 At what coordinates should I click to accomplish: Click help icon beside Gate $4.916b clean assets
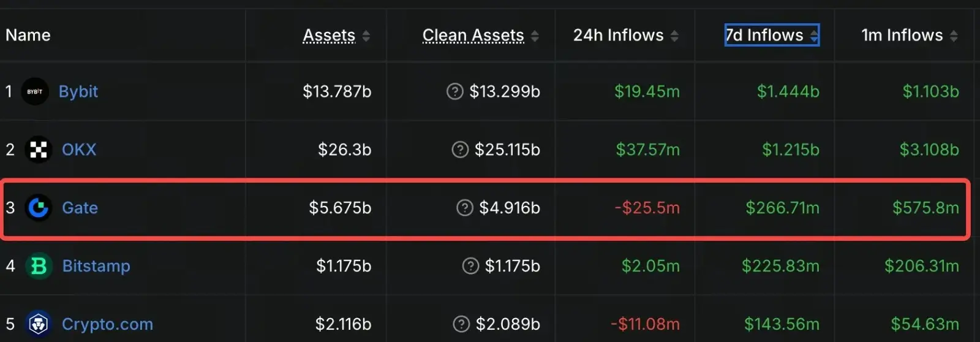(x=465, y=208)
